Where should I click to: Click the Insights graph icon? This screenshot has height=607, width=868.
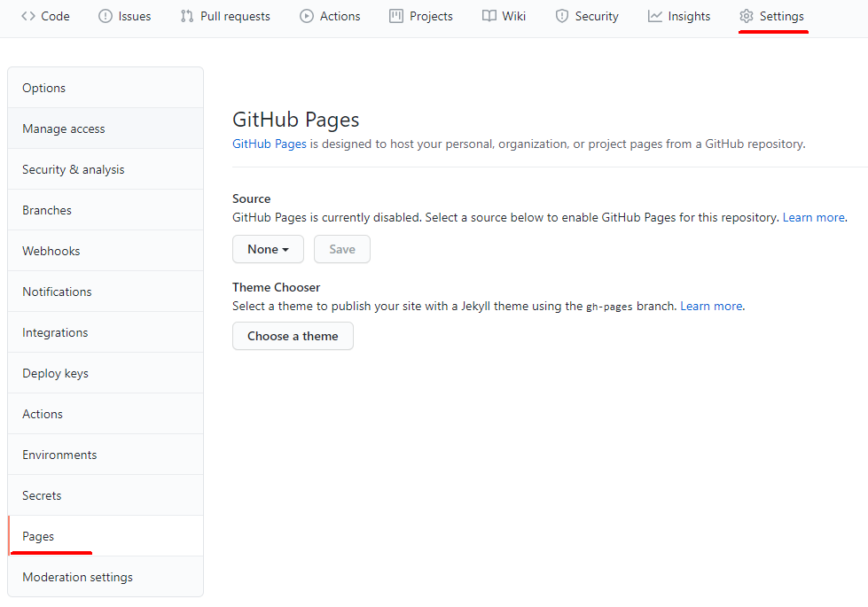655,16
